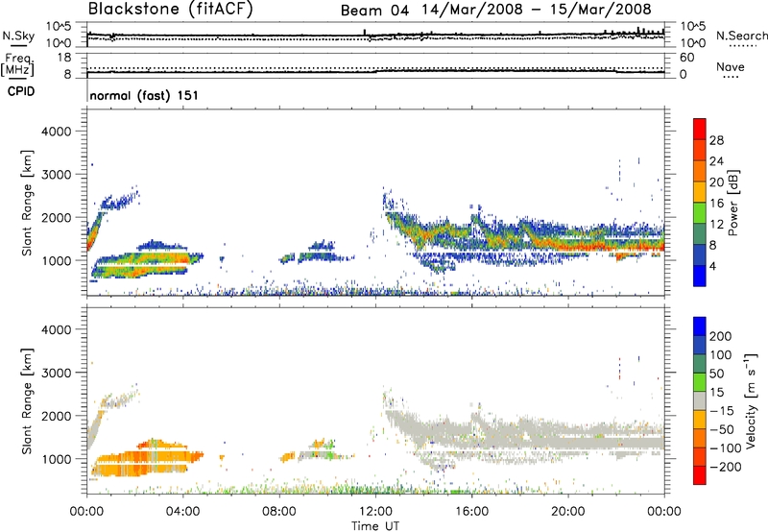Click the "24" label on the Power colorbar
The image size is (768, 532).
point(716,161)
